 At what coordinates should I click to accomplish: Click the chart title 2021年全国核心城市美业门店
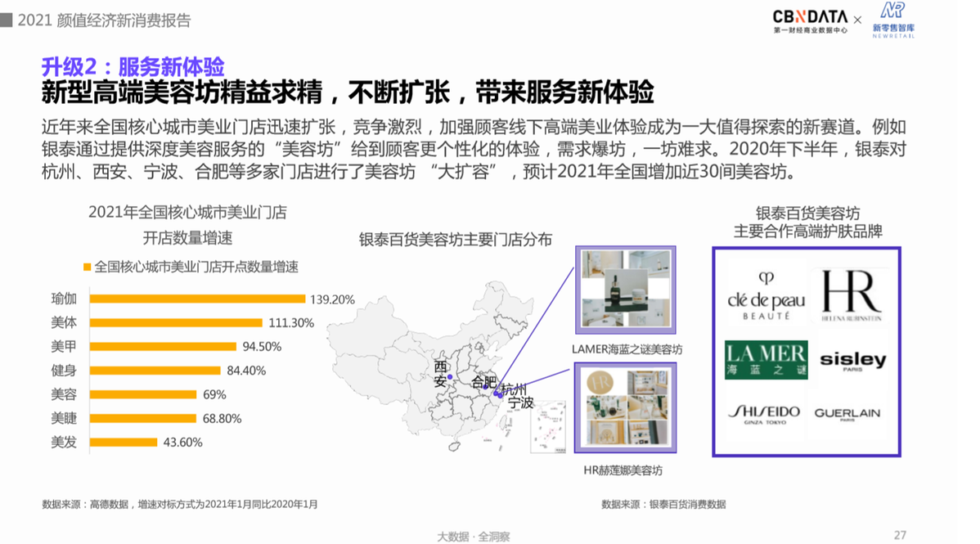tap(187, 213)
